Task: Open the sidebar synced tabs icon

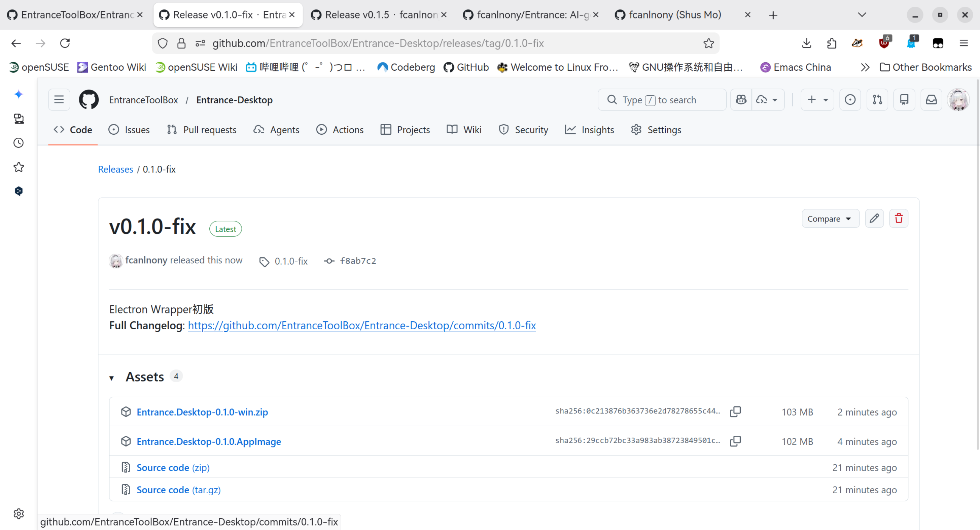Action: pos(18,119)
